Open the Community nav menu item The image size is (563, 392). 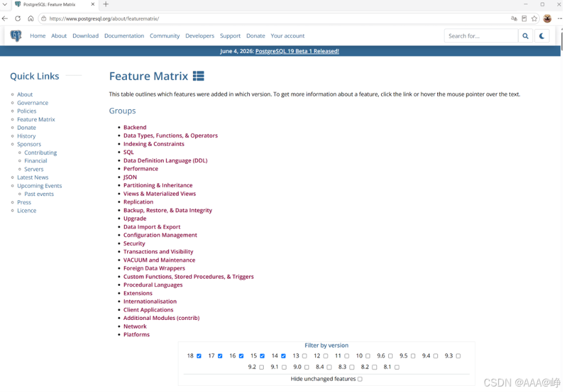pos(165,36)
